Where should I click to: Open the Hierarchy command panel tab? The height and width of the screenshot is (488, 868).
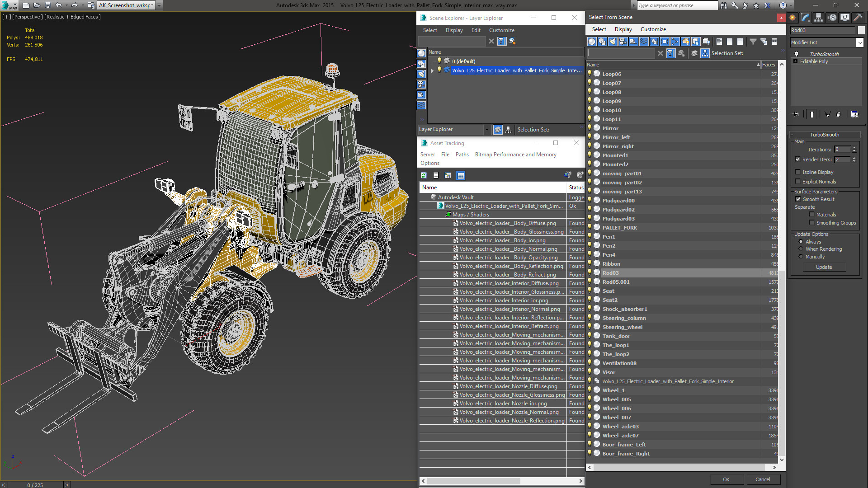point(819,18)
